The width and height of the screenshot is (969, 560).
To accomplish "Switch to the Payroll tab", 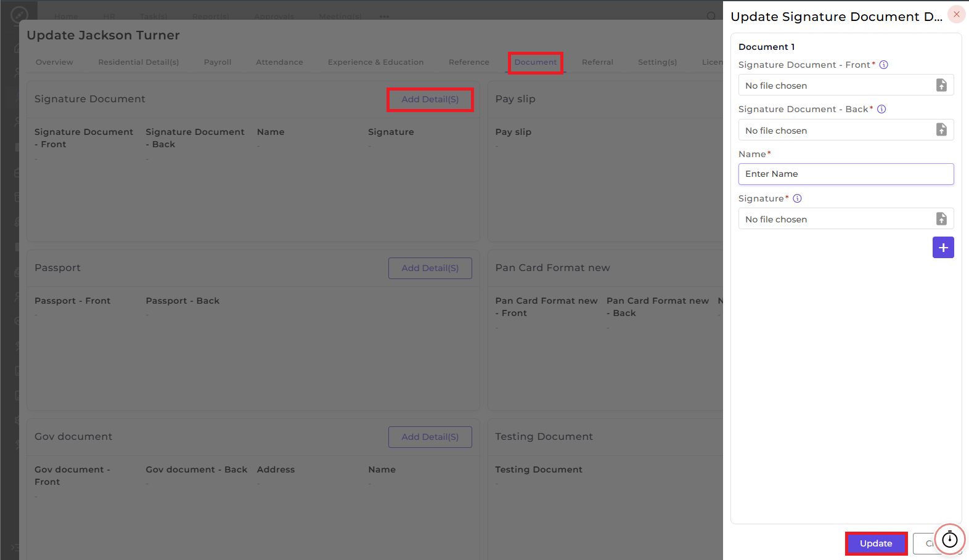I will [218, 62].
